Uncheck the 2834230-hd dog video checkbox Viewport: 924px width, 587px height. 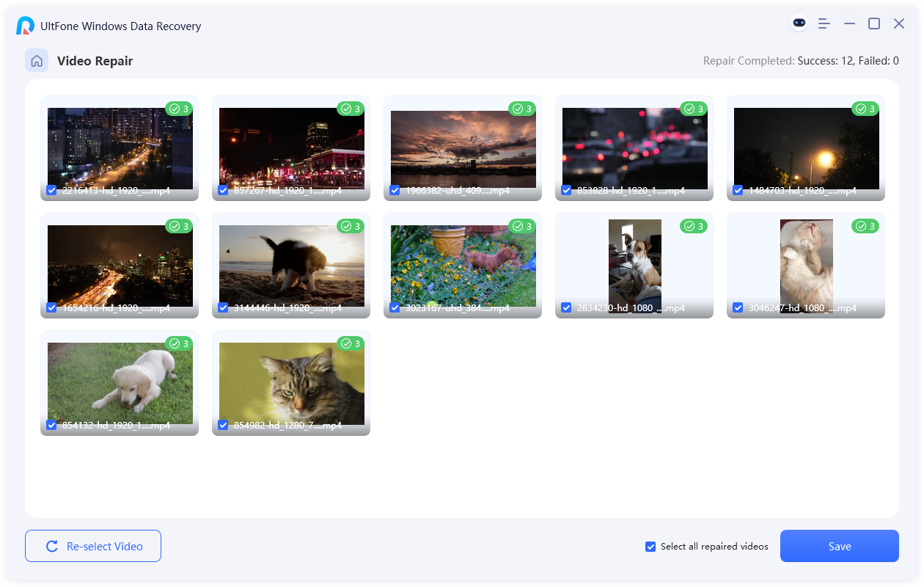(566, 307)
